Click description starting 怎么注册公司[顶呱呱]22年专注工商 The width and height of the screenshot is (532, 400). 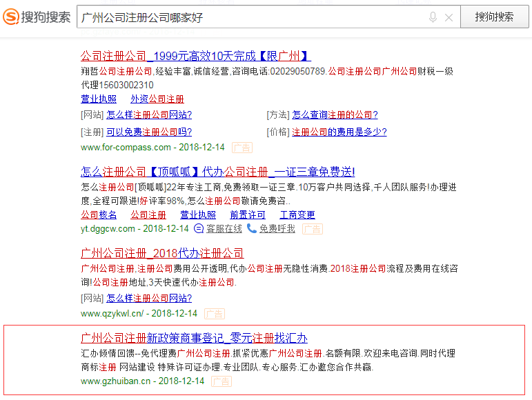268,194
